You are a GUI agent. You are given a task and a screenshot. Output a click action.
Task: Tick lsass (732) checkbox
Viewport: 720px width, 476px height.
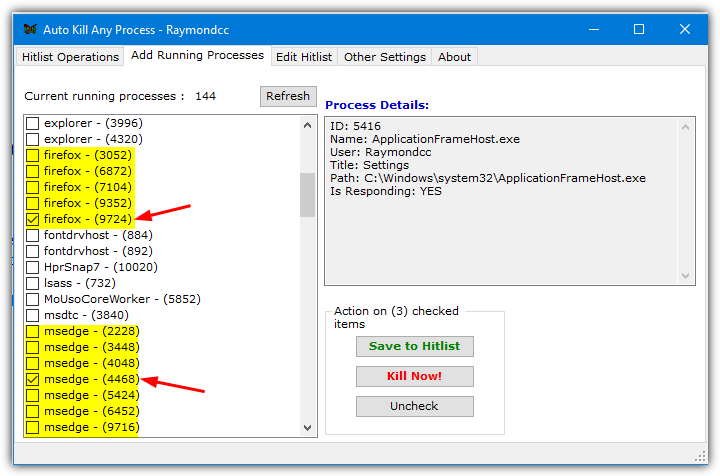point(33,283)
